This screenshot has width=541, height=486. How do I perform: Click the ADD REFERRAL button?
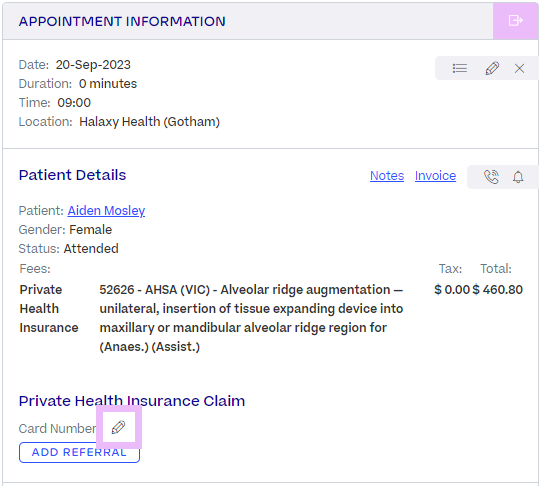(x=79, y=452)
